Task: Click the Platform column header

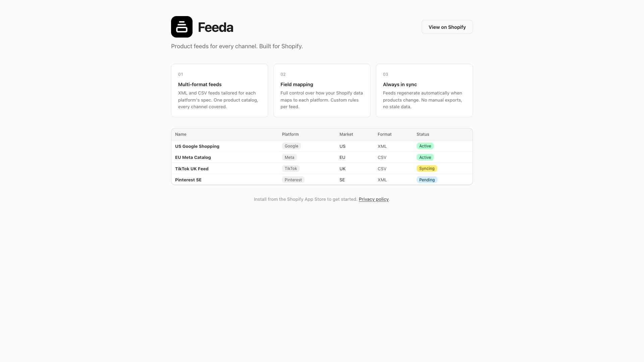Action: pyautogui.click(x=290, y=134)
